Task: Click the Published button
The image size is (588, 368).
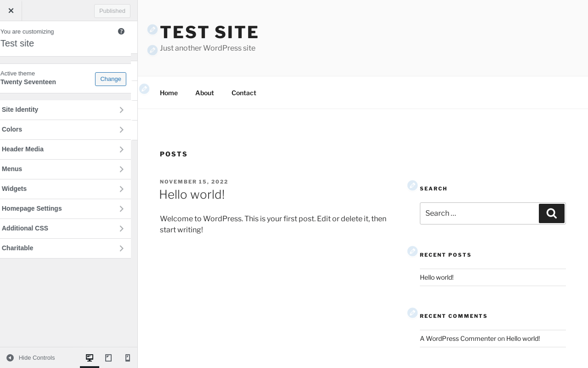Action: click(112, 11)
